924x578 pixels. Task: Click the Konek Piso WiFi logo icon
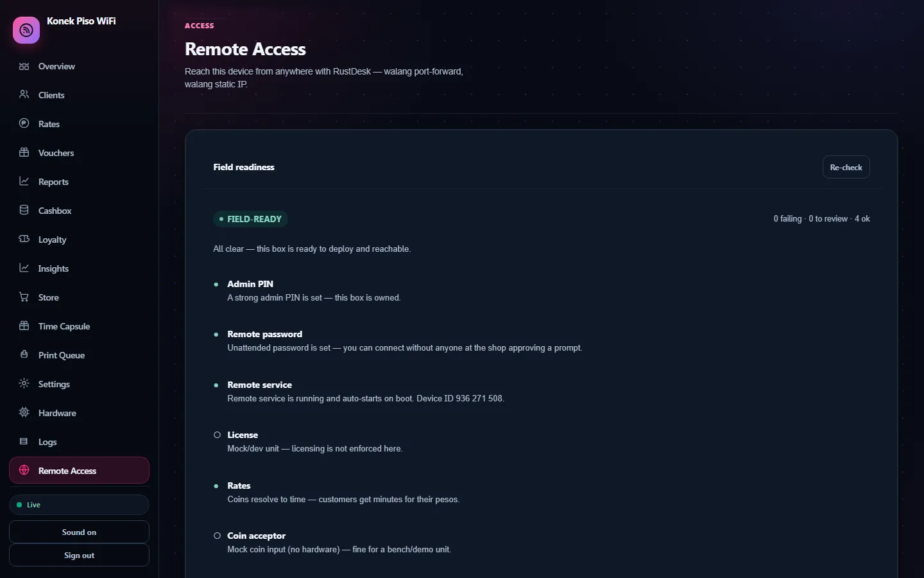pos(26,30)
